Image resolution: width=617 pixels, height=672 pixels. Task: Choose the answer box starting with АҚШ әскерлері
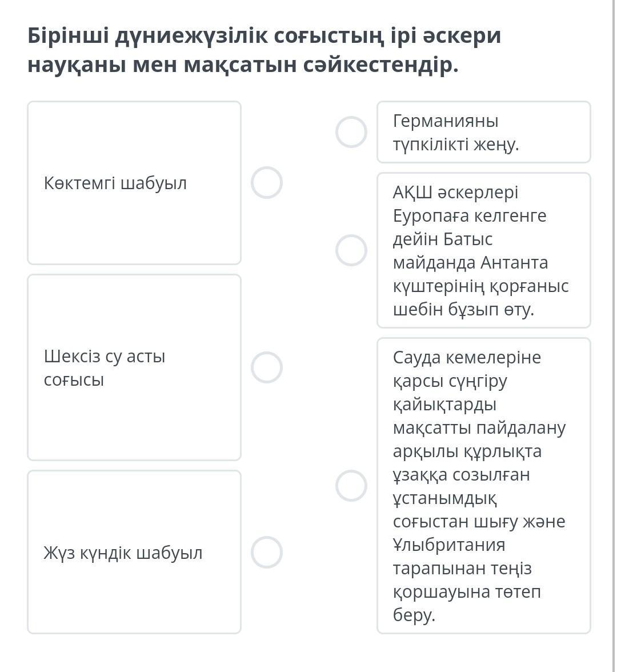484,250
